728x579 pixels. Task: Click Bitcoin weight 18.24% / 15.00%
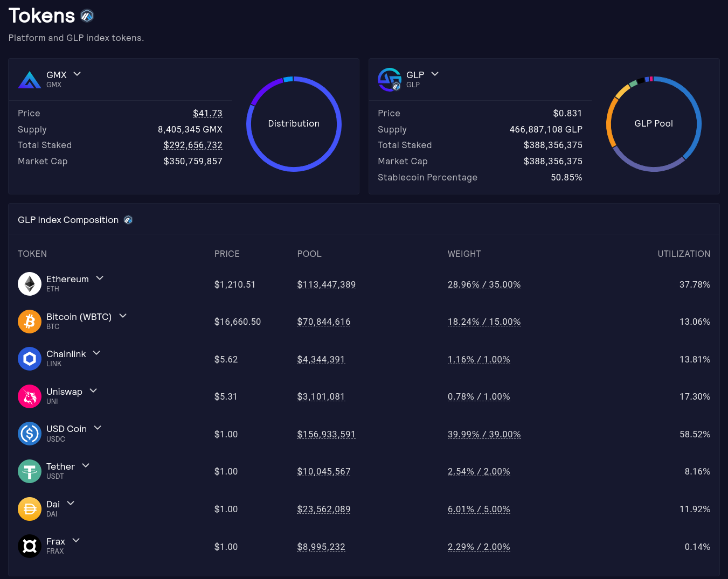click(484, 322)
